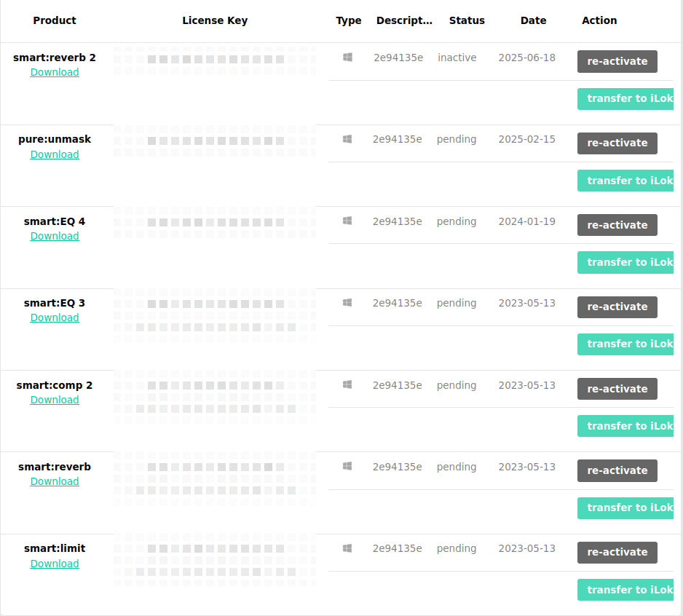Download smart:EQ 4 installer
Image resolution: width=683 pixels, height=616 pixels.
pos(55,236)
